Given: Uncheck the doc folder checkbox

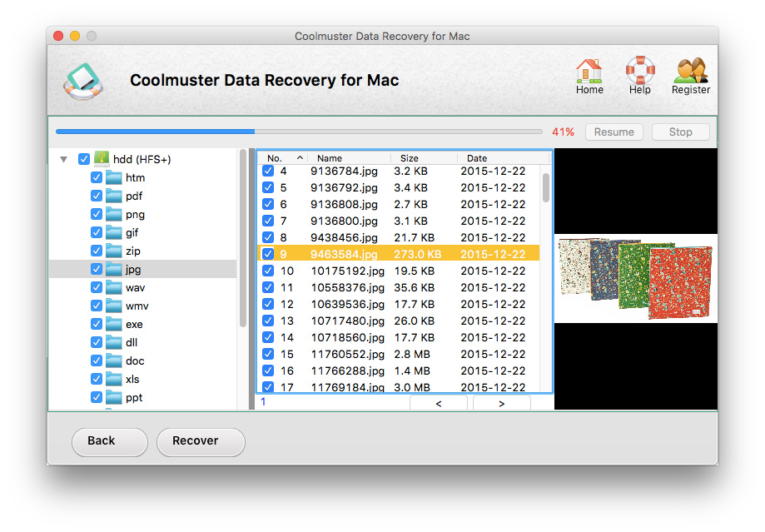Looking at the screenshot, I should pos(97,360).
